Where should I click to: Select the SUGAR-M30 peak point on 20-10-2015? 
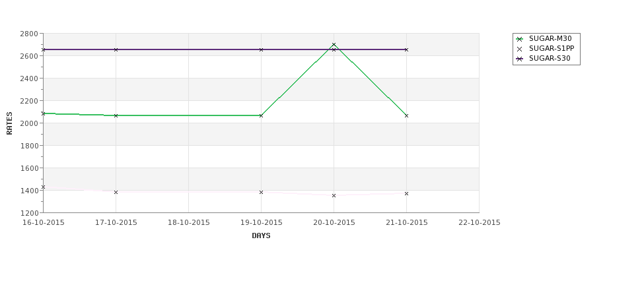334,44
